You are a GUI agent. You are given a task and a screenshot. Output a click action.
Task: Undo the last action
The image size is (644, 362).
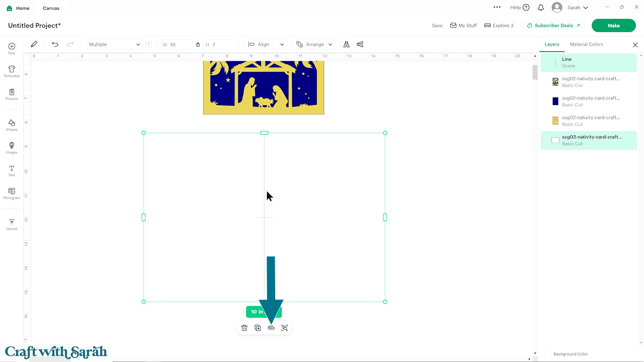[55, 44]
